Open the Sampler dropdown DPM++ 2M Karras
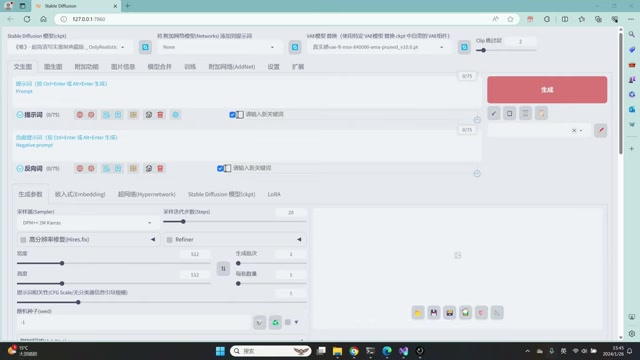Viewport: 640px width, 360px height. (x=87, y=223)
